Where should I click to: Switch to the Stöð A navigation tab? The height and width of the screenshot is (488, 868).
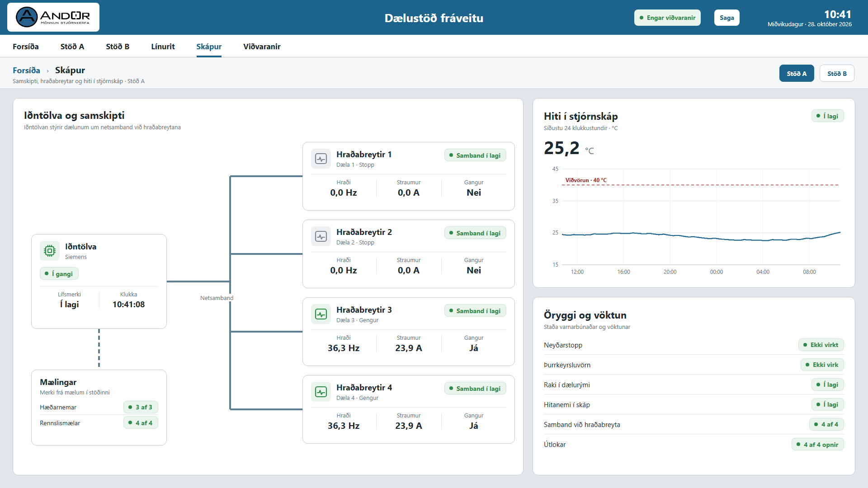[x=72, y=47]
